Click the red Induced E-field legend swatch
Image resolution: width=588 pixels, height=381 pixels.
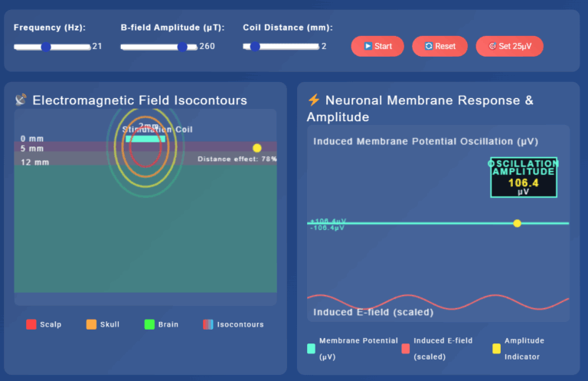point(405,348)
